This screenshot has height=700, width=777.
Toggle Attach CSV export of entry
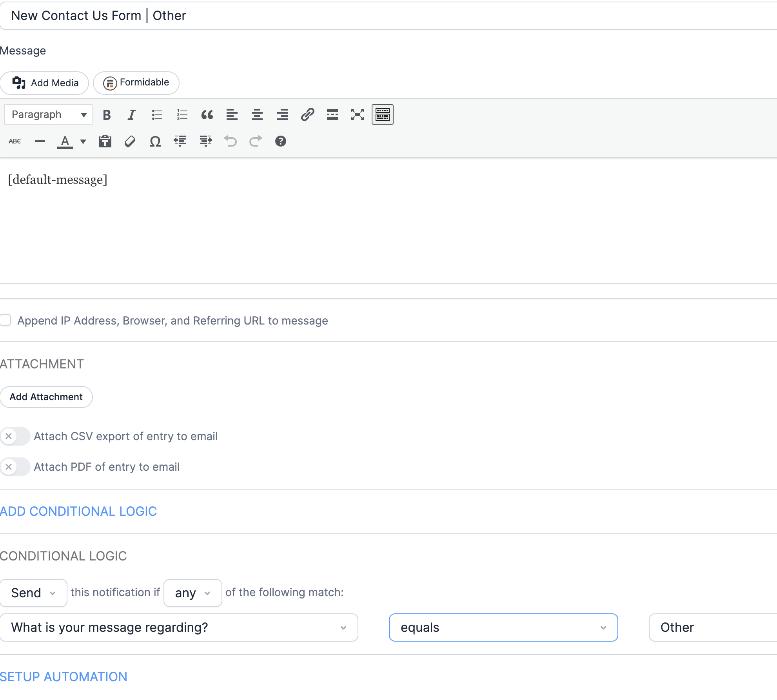[15, 436]
